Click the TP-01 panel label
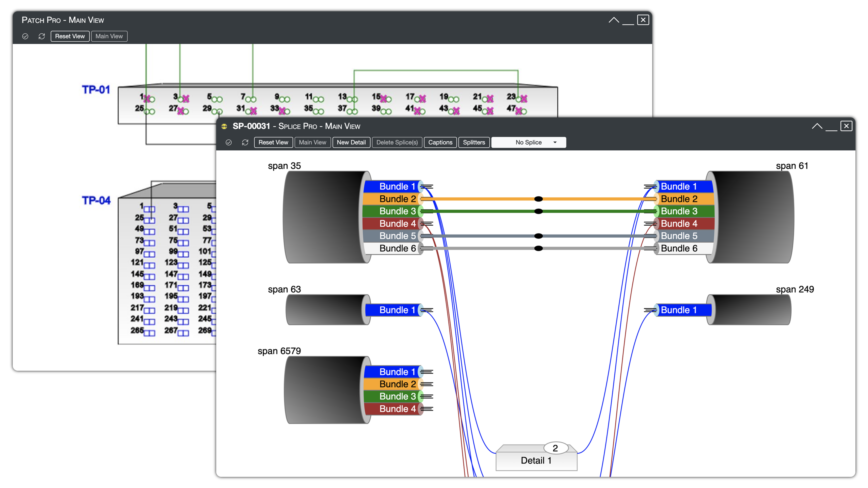Screen dimensions: 868x488 tap(96, 90)
